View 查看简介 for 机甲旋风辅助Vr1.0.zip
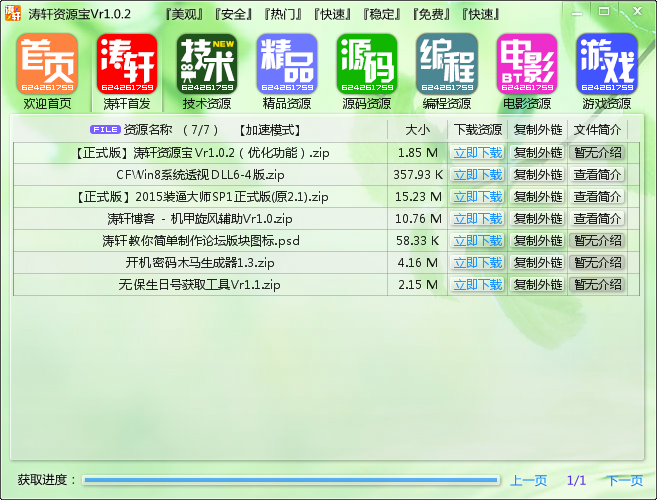Viewport: 657px width, 500px height. (598, 218)
